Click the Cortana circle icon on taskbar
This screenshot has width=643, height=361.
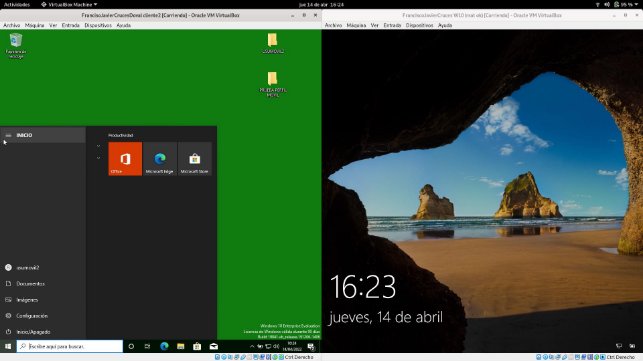tap(131, 346)
